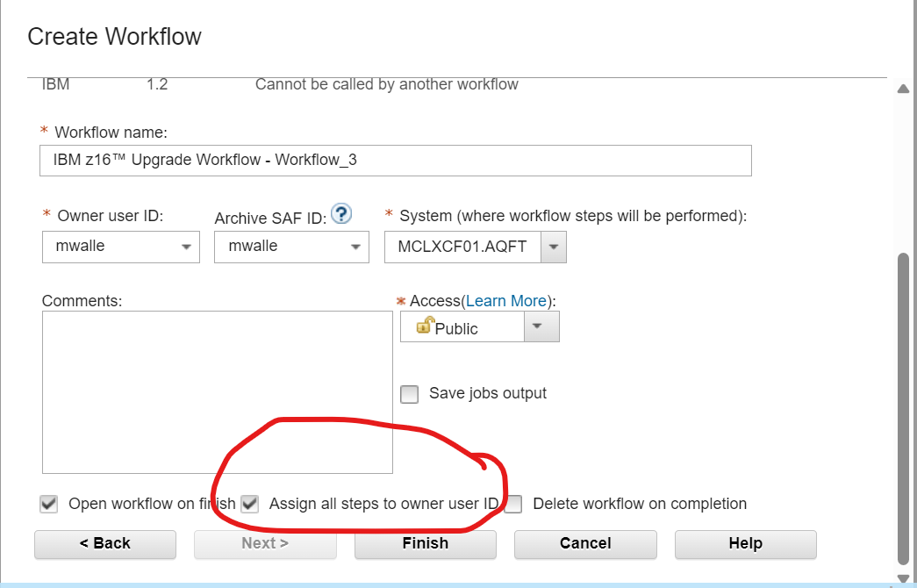
Task: Open the System selection dropdown
Action: (x=555, y=247)
